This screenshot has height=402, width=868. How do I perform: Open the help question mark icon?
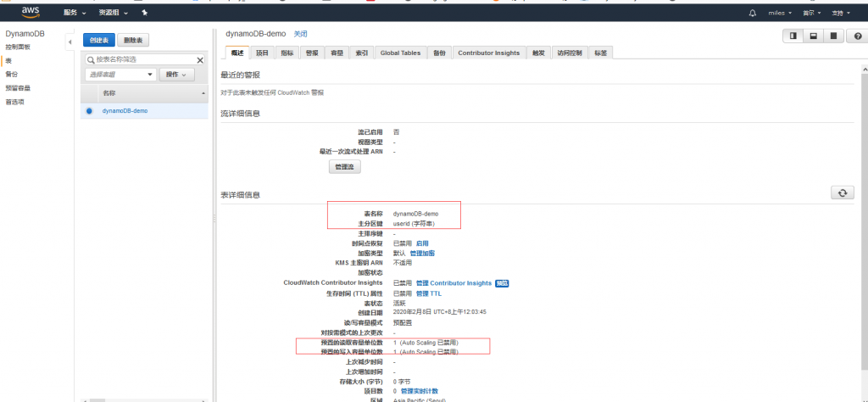point(858,36)
